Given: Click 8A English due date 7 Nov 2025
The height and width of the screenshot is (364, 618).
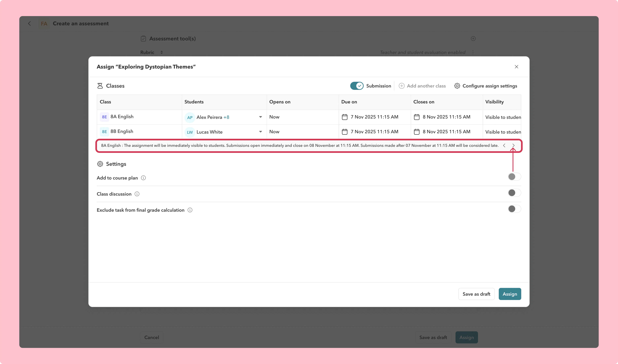Looking at the screenshot, I should click(374, 117).
